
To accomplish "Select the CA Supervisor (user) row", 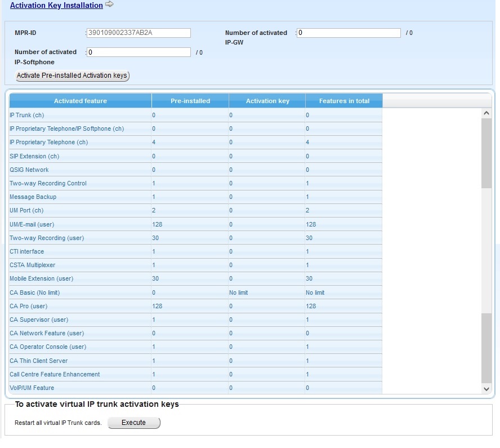I will point(196,320).
